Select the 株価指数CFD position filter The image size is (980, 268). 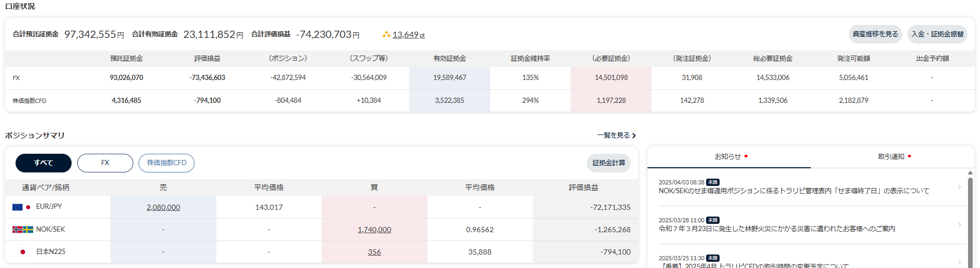pos(167,163)
